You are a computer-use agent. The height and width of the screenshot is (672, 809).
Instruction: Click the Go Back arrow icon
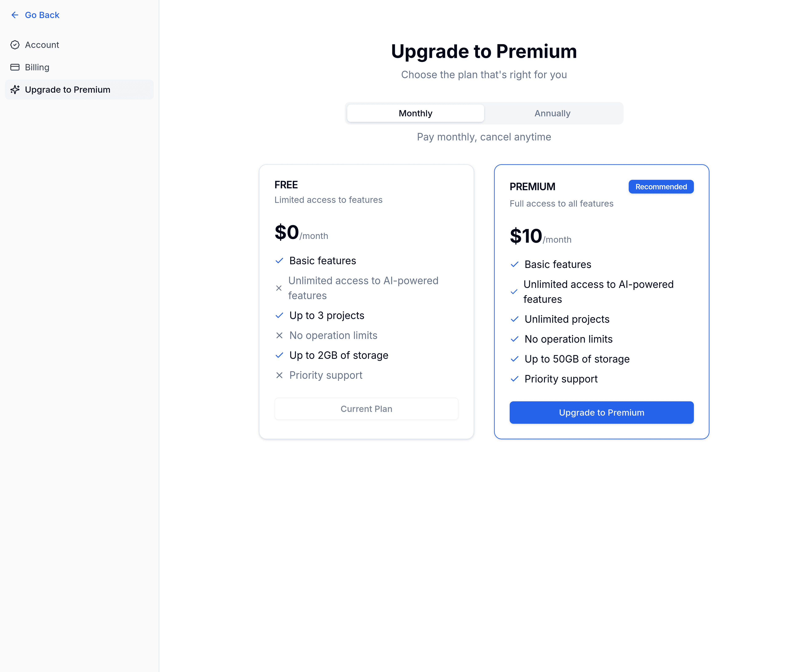(15, 15)
